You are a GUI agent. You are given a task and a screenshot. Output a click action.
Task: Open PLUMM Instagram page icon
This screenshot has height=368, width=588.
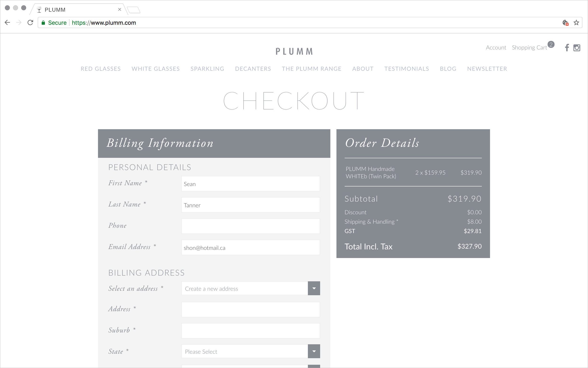[577, 48]
